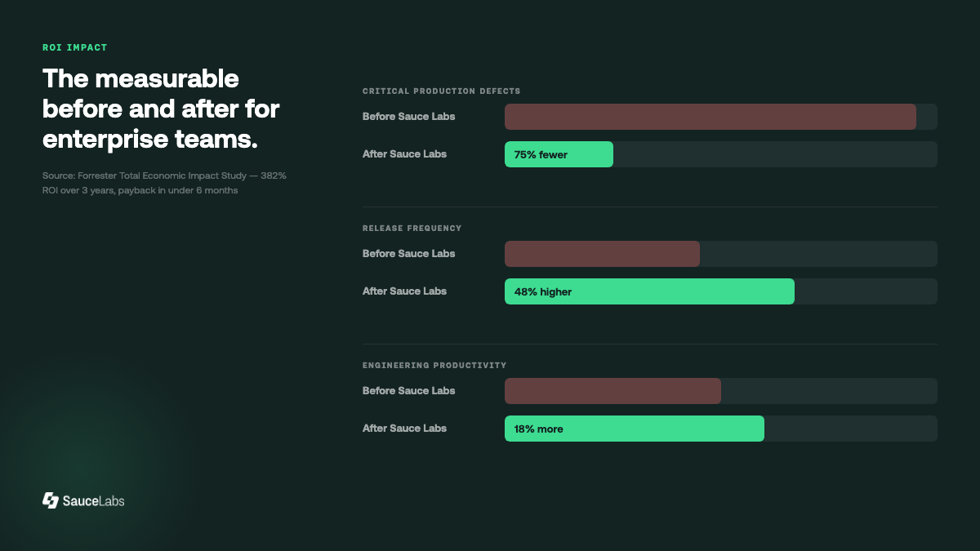Click the RELEASE FREQUENCY heading

click(412, 229)
